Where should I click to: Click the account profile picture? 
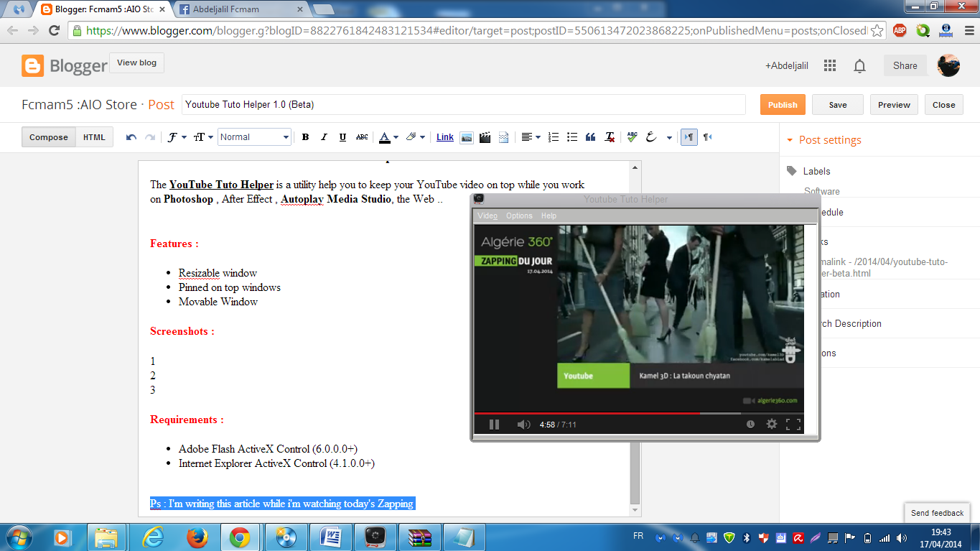[949, 65]
